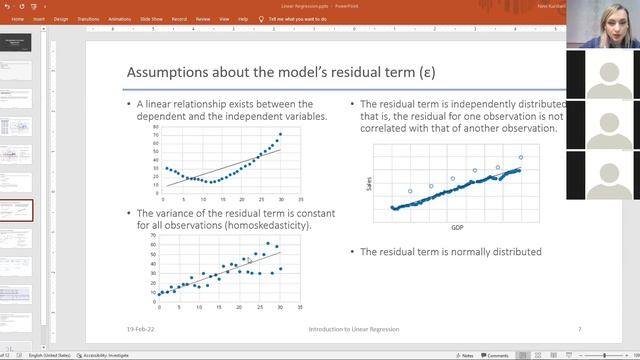Click the spell check icon in status bar
This screenshot has height=360, width=640.
tap(19, 356)
